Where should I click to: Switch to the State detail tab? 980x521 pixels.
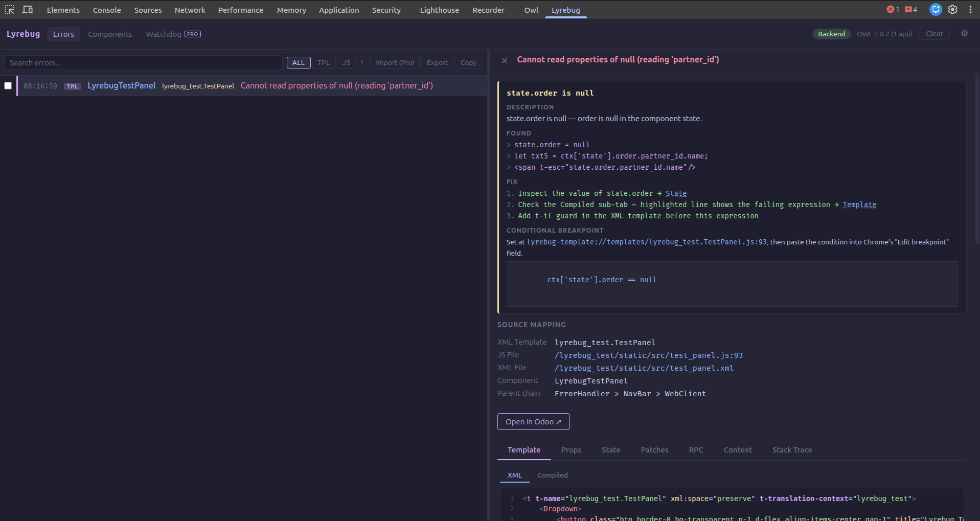click(611, 450)
